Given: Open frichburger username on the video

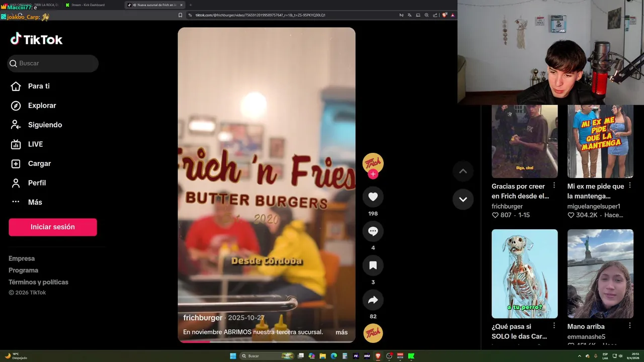Looking at the screenshot, I should 203,318.
